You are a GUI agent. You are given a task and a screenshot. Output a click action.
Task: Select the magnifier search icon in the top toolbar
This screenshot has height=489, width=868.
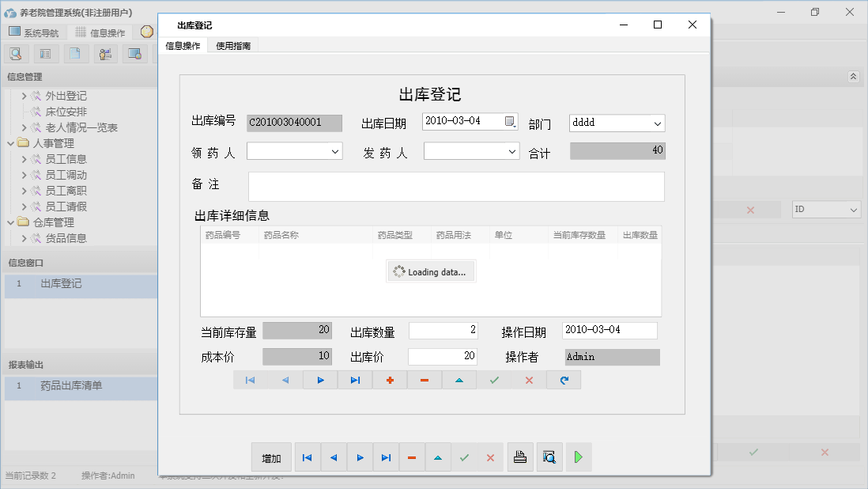tap(16, 53)
